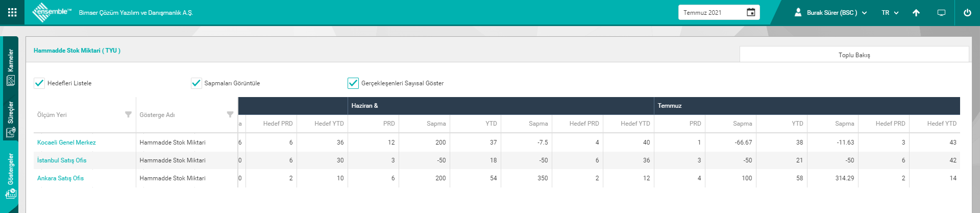
Task: Open the Ankara Satış Ofis link
Action: pyautogui.click(x=60, y=178)
